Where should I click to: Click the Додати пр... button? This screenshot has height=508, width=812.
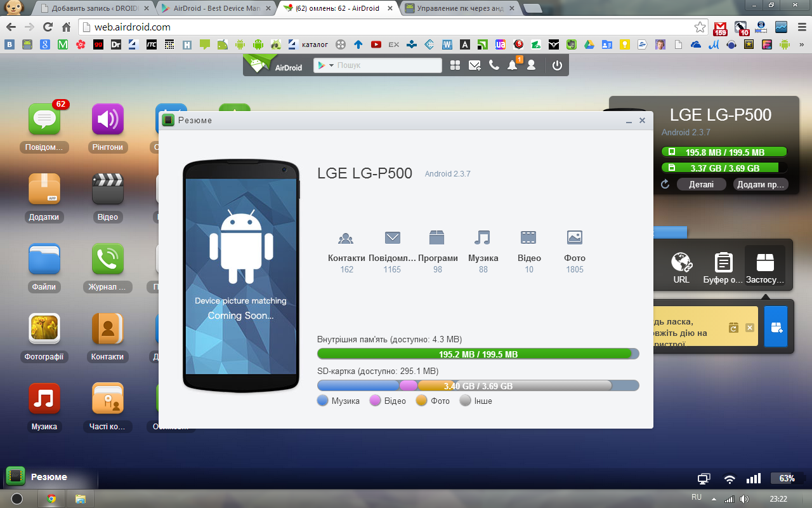click(x=761, y=184)
